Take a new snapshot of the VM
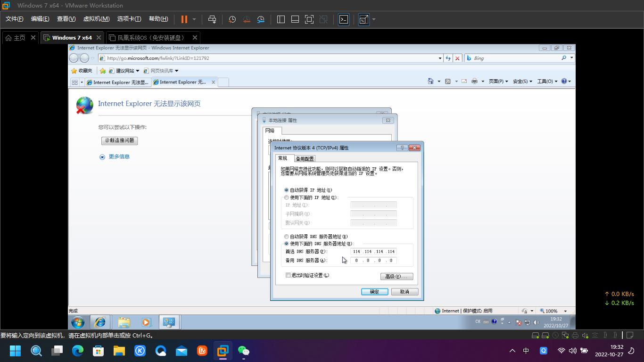644x362 pixels. click(231, 19)
